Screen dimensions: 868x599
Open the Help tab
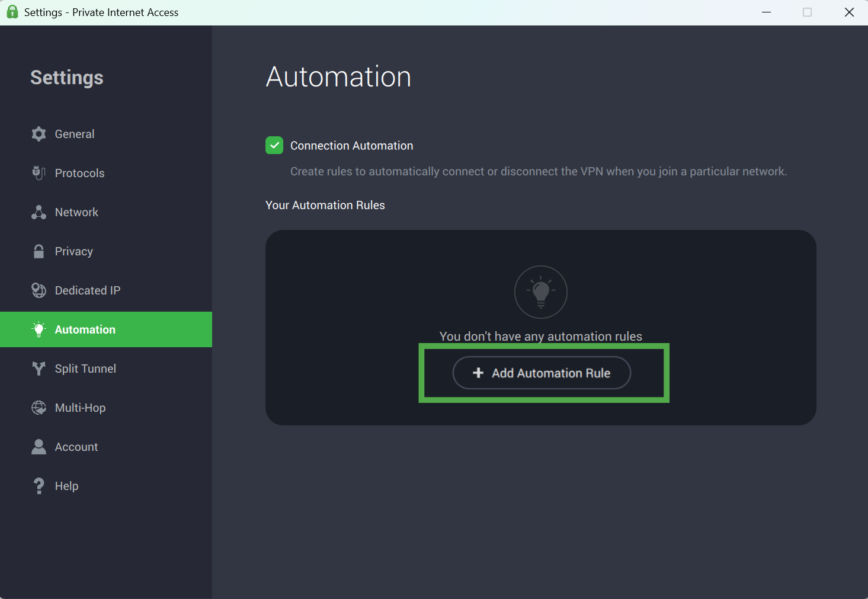coord(106,486)
